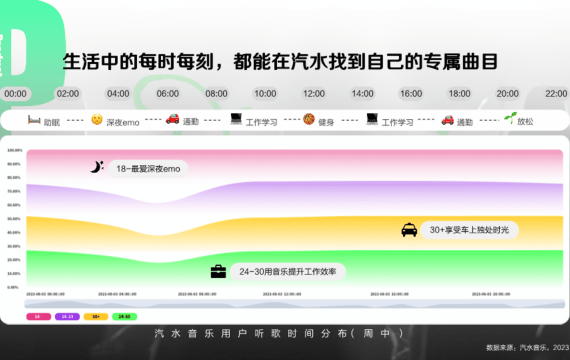Click the bed icon beside 助眠
Screen dimensions: 570x360
[x=34, y=120]
